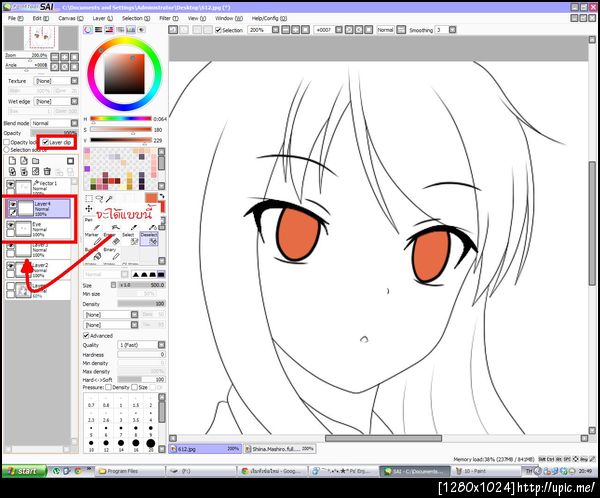Image resolution: width=600 pixels, height=498 pixels.
Task: Select the Layer2 layer row
Action: [38, 270]
